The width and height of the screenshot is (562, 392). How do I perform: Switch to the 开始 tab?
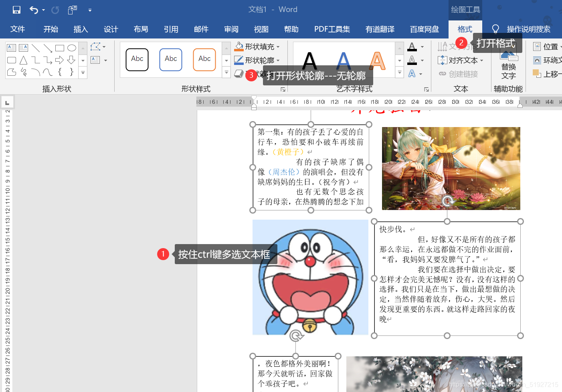(51, 29)
